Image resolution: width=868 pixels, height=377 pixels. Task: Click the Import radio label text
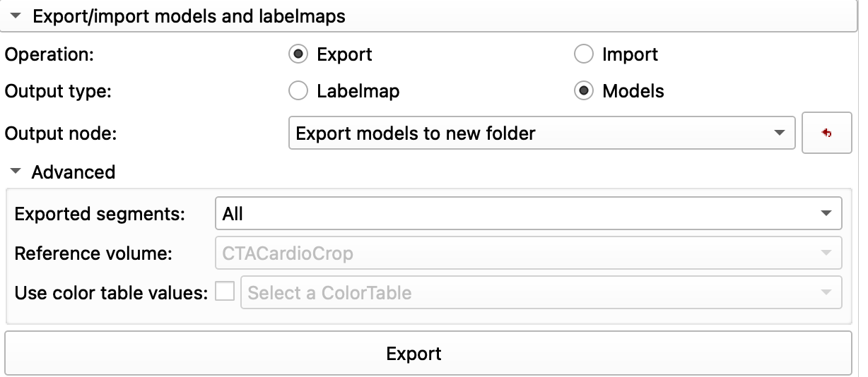630,54
